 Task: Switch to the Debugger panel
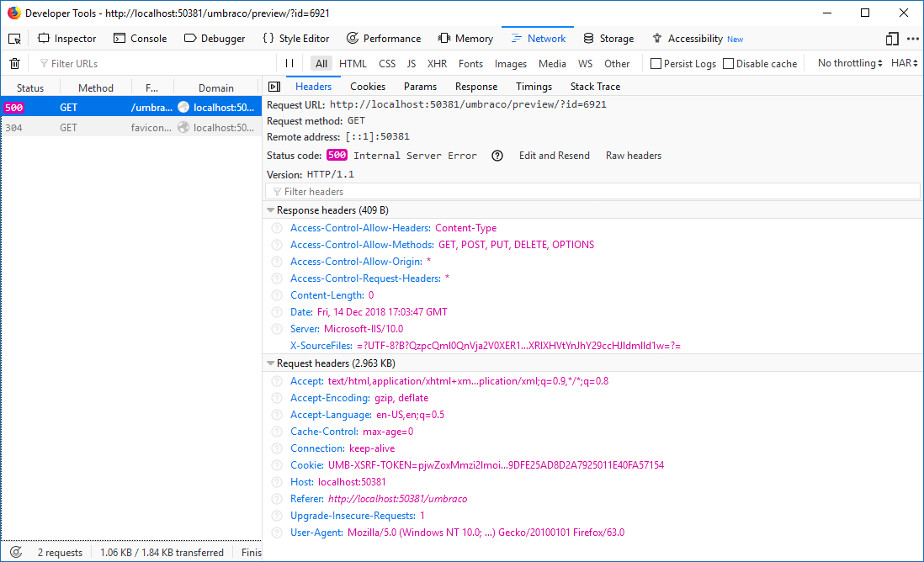click(x=215, y=39)
